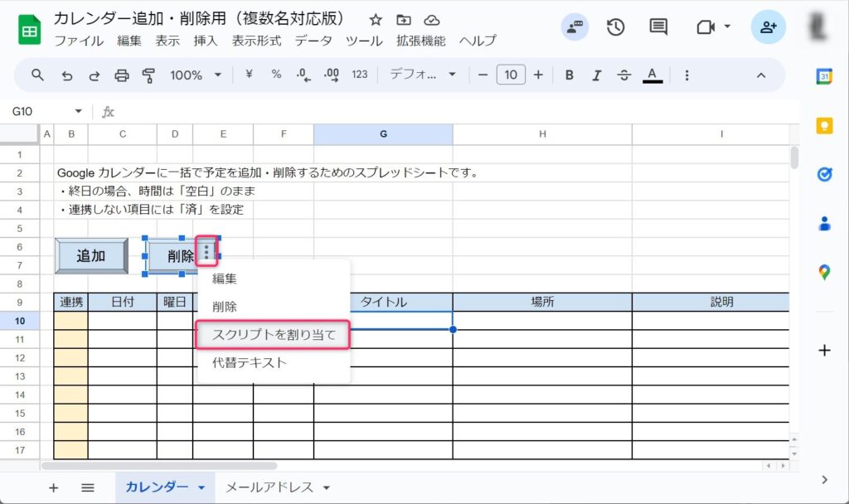Open the comments panel icon
The width and height of the screenshot is (849, 504).
pyautogui.click(x=658, y=27)
